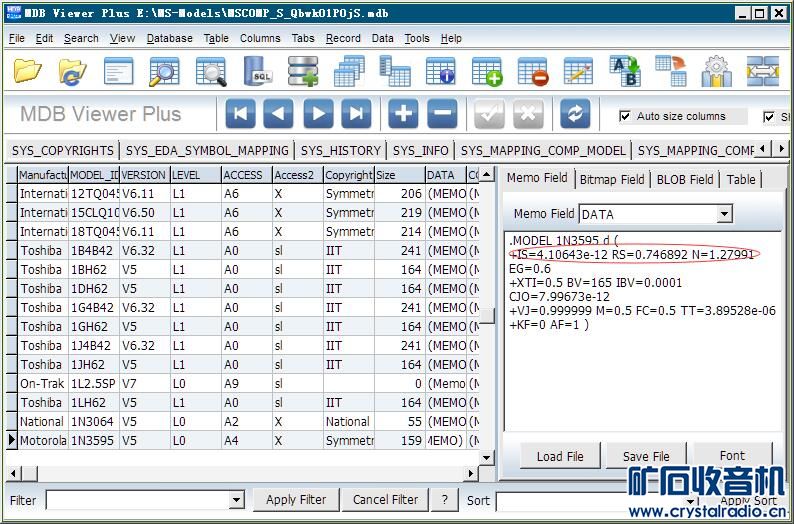Image resolution: width=794 pixels, height=524 pixels.
Task: Click into the Filter input field
Action: 137,500
